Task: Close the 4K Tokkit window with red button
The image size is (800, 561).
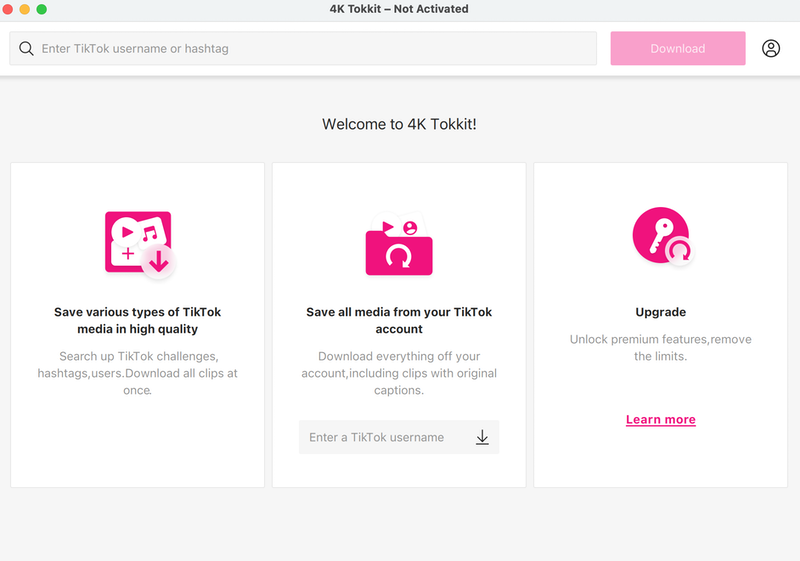Action: [8, 9]
